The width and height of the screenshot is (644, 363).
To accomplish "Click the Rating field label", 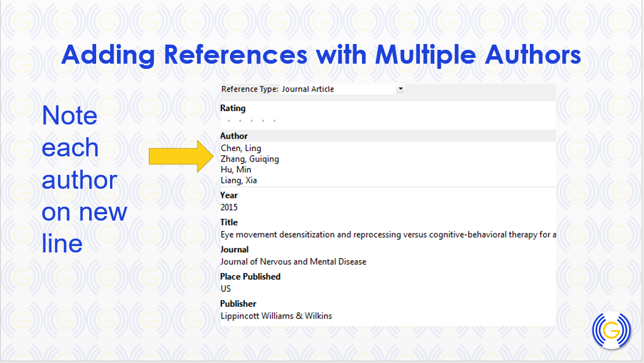I will pos(233,108).
